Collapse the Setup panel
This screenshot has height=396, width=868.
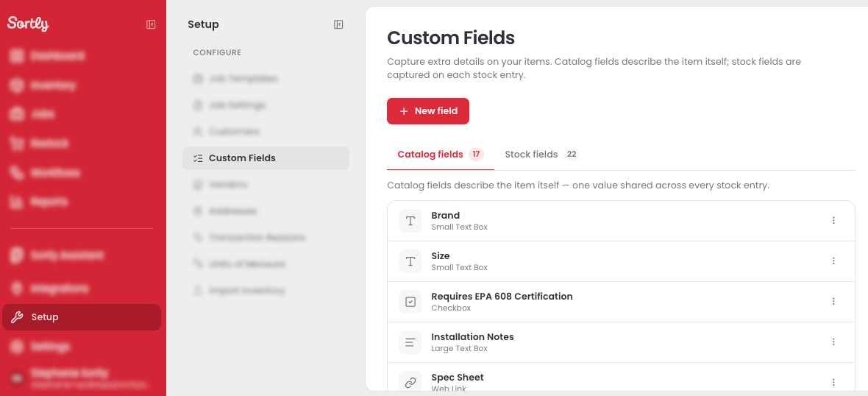point(338,24)
